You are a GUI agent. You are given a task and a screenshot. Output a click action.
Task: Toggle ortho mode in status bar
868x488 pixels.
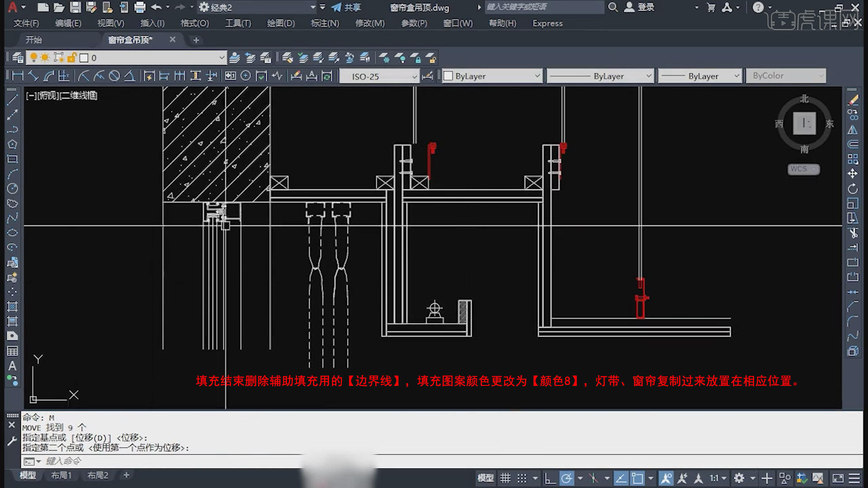550,478
